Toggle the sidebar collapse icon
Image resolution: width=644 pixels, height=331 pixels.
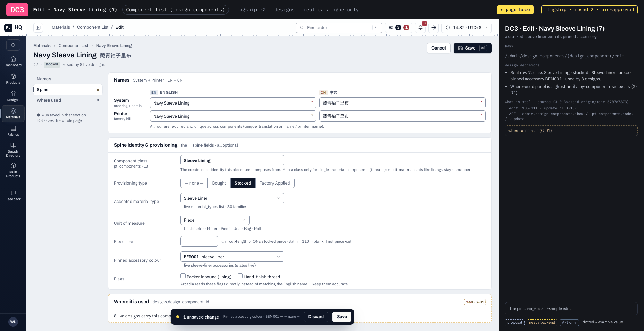[38, 28]
